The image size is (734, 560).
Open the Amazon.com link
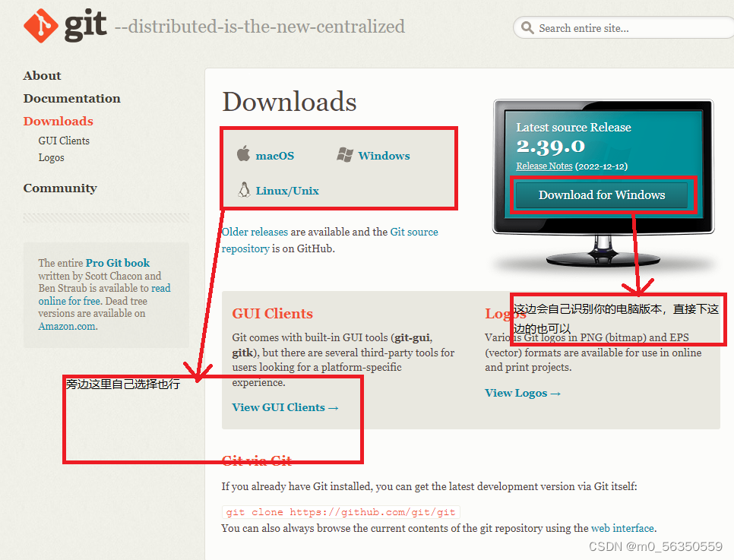click(67, 327)
